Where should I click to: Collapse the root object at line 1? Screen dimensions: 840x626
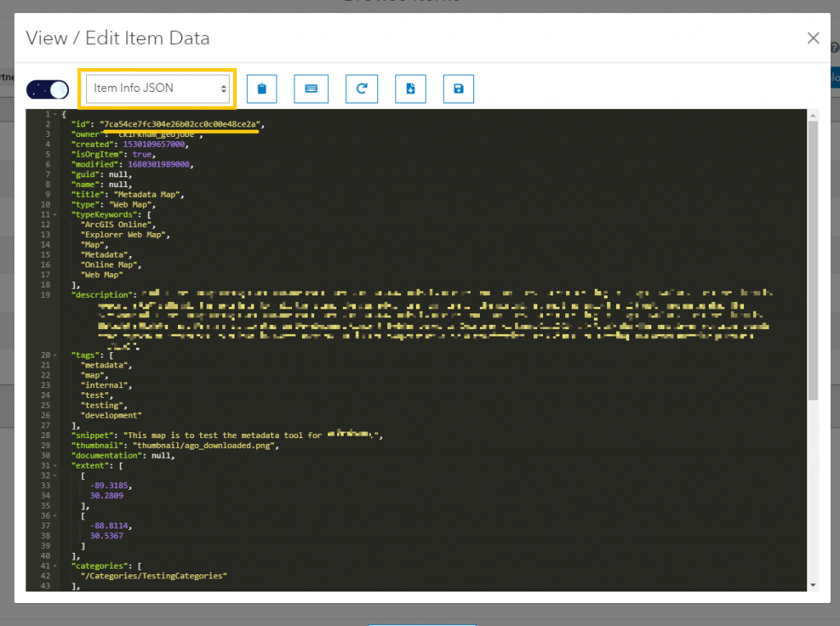point(55,114)
